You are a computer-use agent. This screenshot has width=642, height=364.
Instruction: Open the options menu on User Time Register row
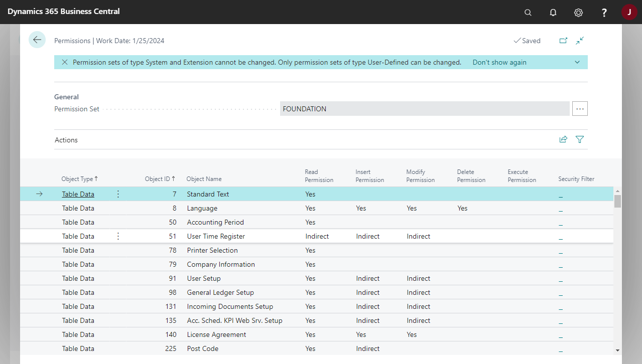point(117,236)
